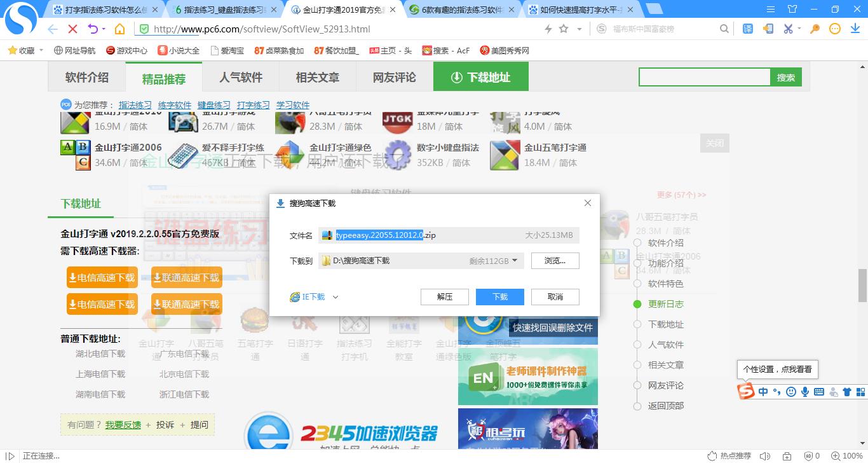Open the browser download manager arrow icon
This screenshot has width=868, height=463.
click(x=855, y=29)
